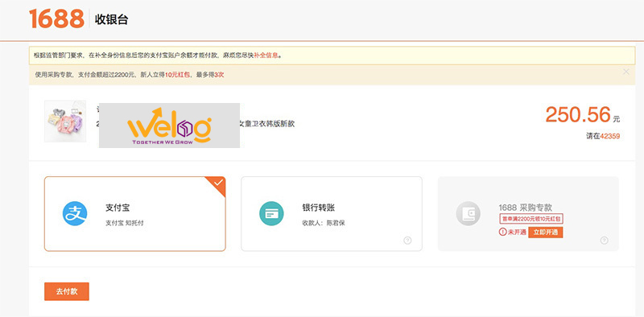Select 银行转账 payment option
Image resolution: width=644 pixels, height=317 pixels.
click(x=332, y=213)
